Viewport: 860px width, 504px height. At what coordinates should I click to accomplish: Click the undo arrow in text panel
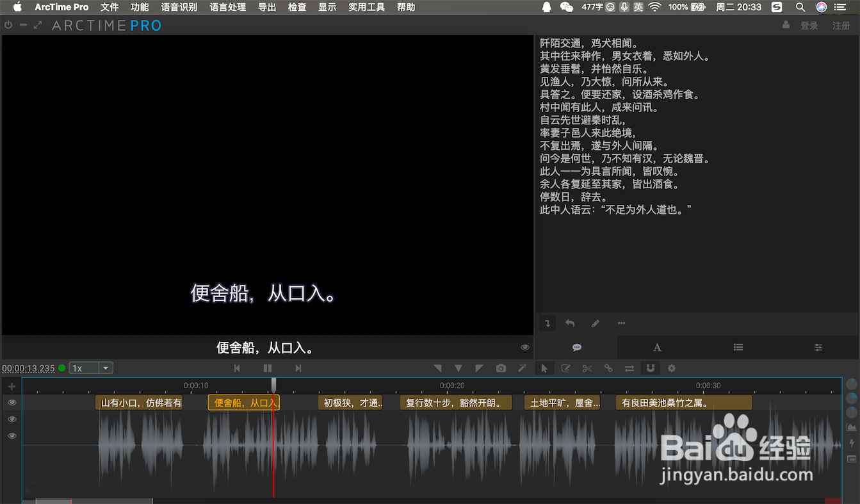click(570, 323)
